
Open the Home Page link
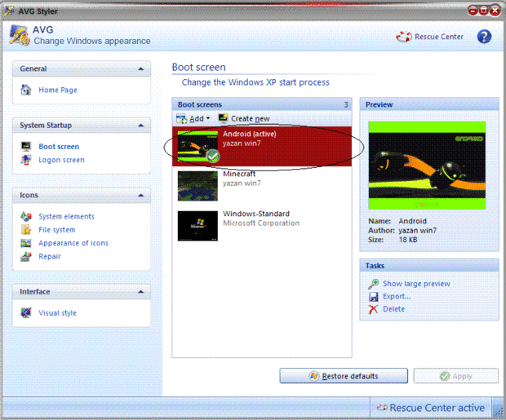coord(58,90)
